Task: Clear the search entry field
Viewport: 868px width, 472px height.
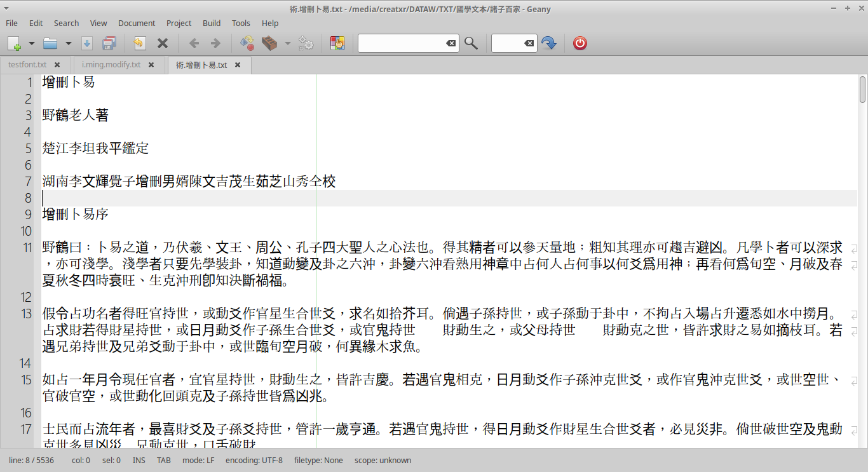Action: coord(451,43)
